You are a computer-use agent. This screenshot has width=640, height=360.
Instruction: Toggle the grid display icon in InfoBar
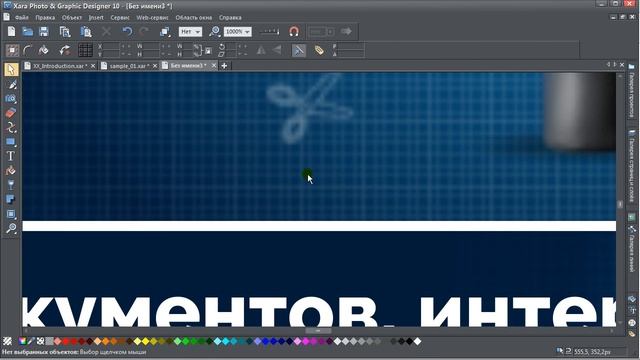[85, 50]
